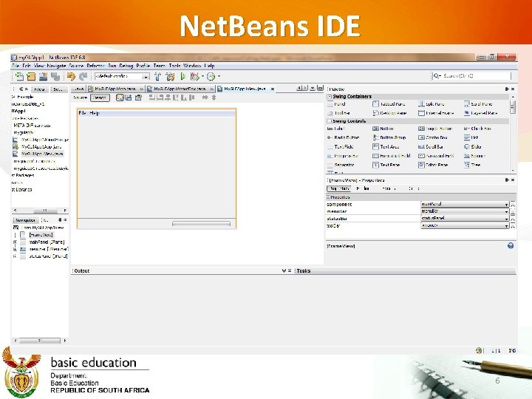Open the Debug toolbar button arrow dropdown

coord(202,76)
